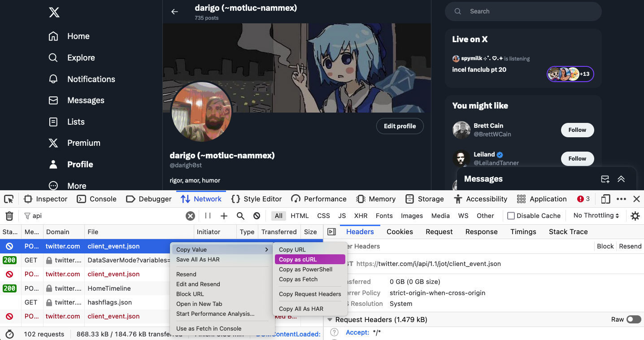Pause network recording button

coord(208,216)
